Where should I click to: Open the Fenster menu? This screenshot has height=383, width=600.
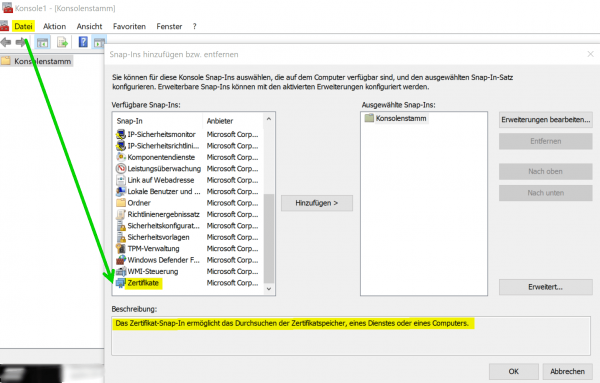click(x=169, y=26)
